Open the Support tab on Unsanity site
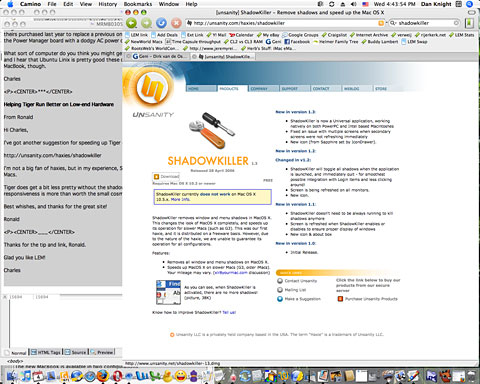 coord(294,89)
